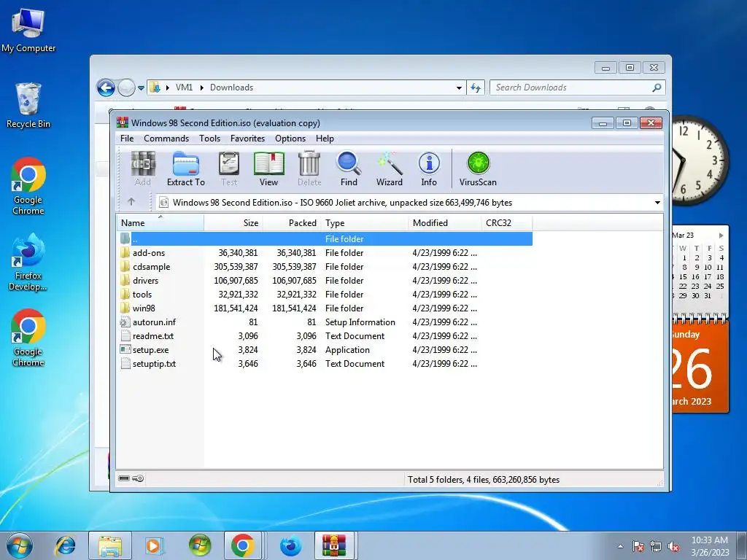
Task: Open recent pages dropdown beside Forward button
Action: [141, 88]
